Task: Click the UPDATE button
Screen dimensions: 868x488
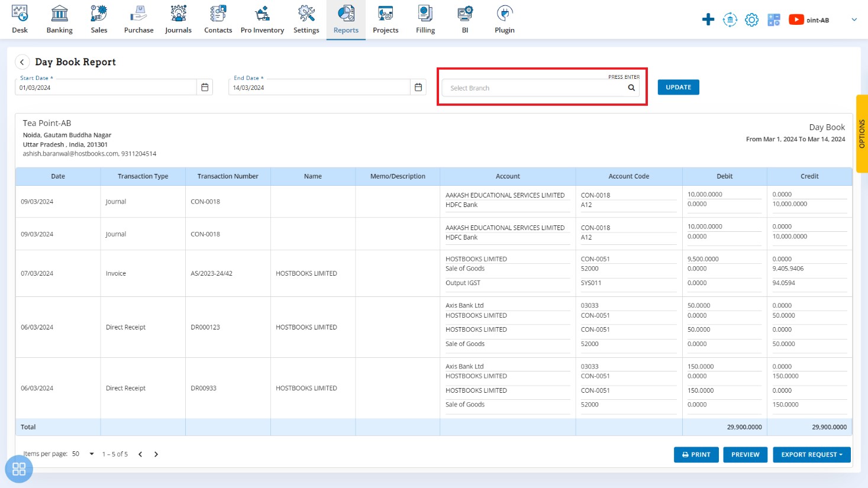Action: click(x=678, y=87)
